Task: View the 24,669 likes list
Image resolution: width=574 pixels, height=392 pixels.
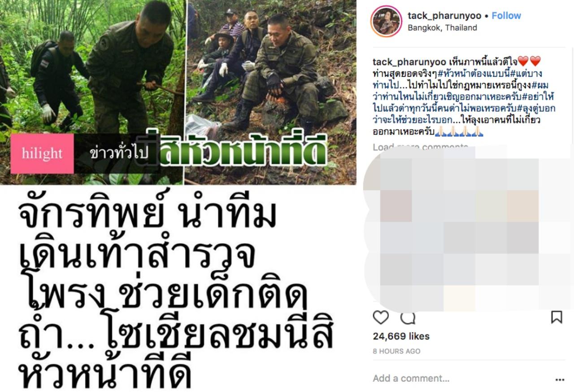Action: [x=401, y=336]
